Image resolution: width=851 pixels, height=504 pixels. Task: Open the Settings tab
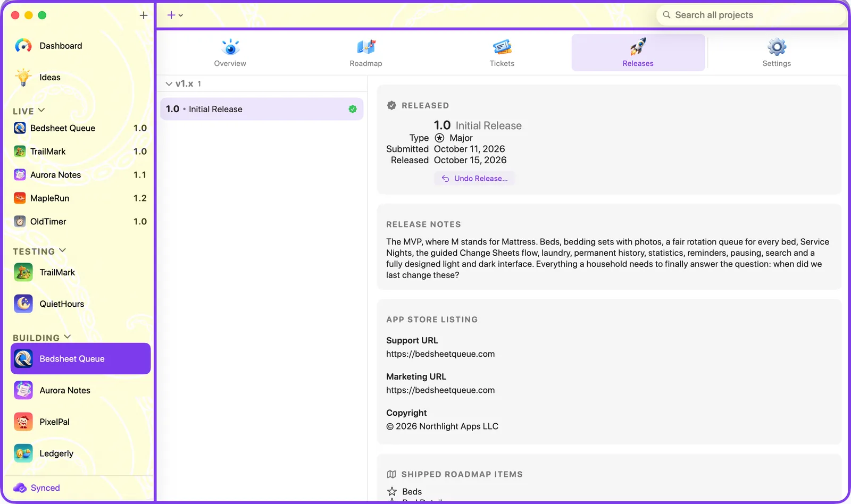point(777,53)
